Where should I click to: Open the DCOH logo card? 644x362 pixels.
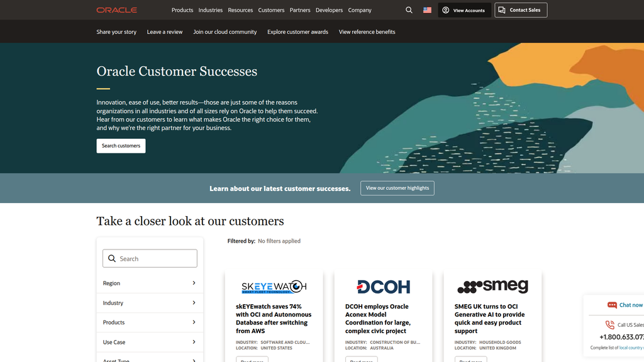point(383,287)
